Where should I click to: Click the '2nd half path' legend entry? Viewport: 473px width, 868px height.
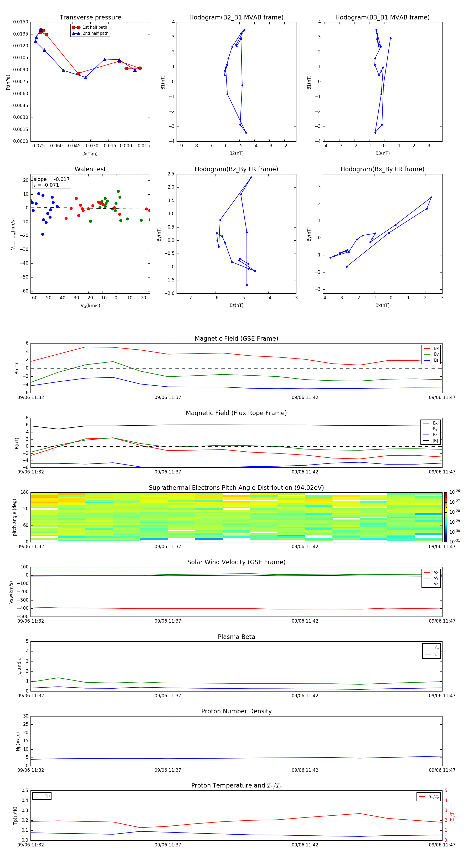coord(90,33)
